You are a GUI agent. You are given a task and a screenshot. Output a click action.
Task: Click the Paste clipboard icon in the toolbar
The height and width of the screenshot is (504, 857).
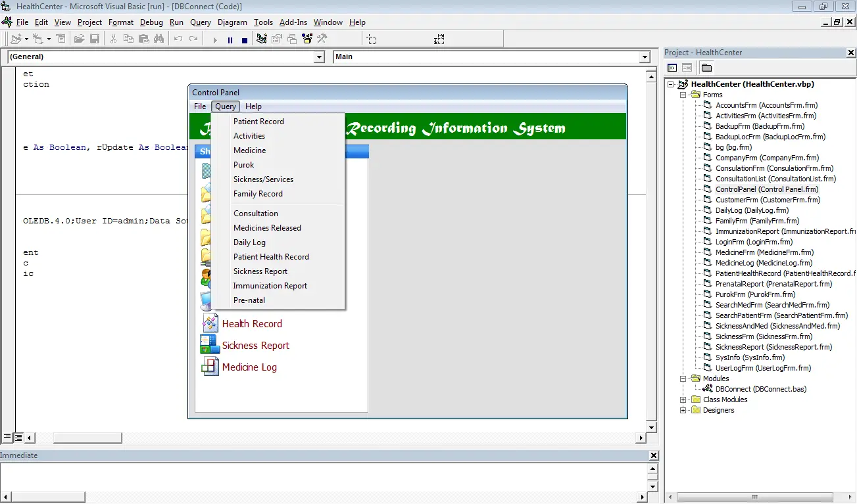(143, 39)
